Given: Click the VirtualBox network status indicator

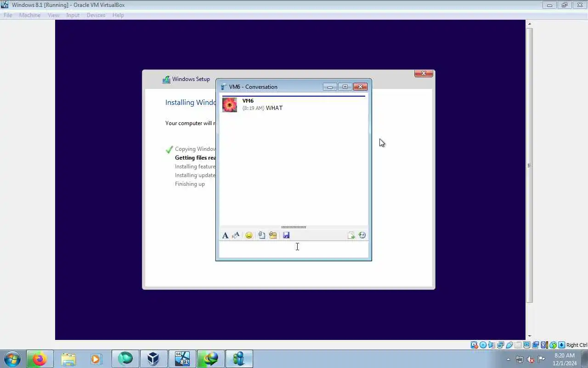Looking at the screenshot, I should click(500, 345).
